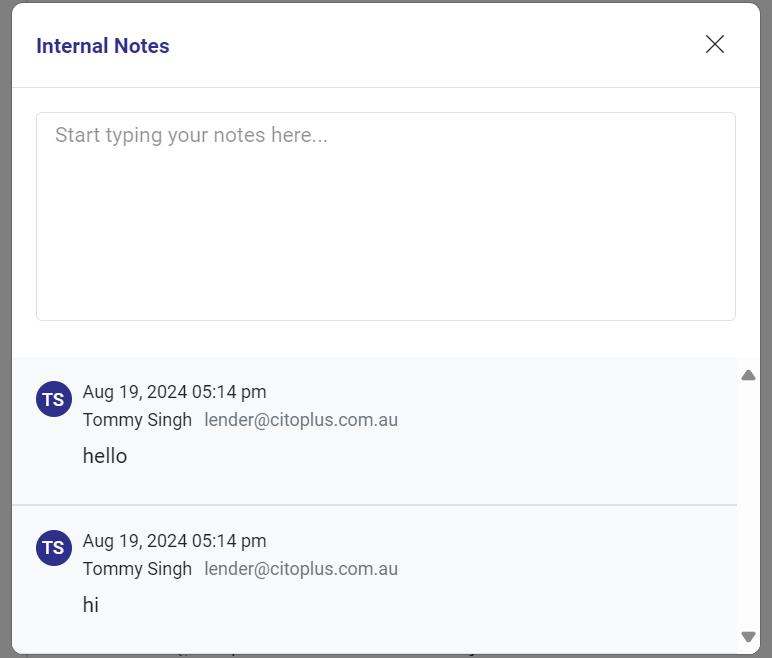The width and height of the screenshot is (772, 658).
Task: Click the timestamp above the hello note
Action: coord(174,392)
